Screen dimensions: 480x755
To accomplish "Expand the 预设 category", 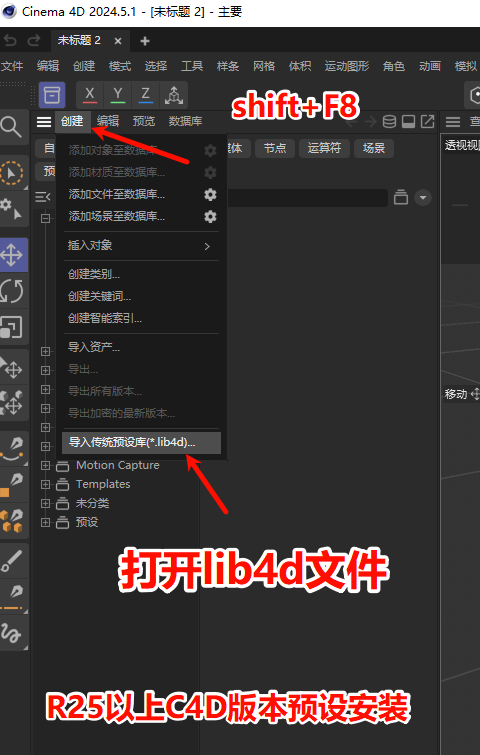I will point(45,522).
